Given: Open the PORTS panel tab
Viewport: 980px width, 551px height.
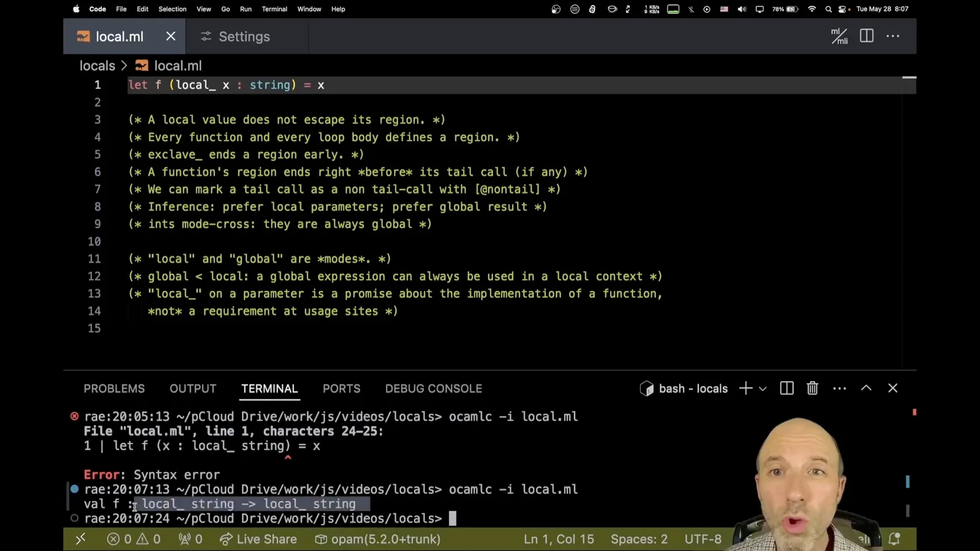Looking at the screenshot, I should [x=342, y=389].
